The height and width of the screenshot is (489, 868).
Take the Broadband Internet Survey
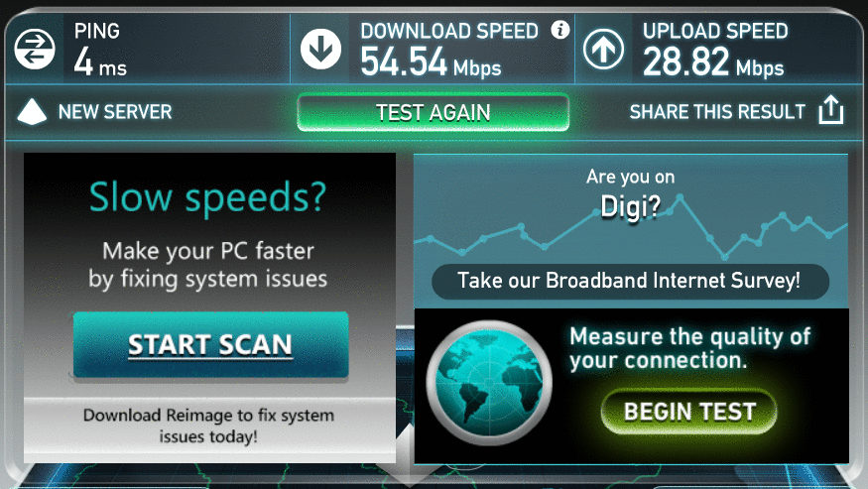(x=630, y=281)
